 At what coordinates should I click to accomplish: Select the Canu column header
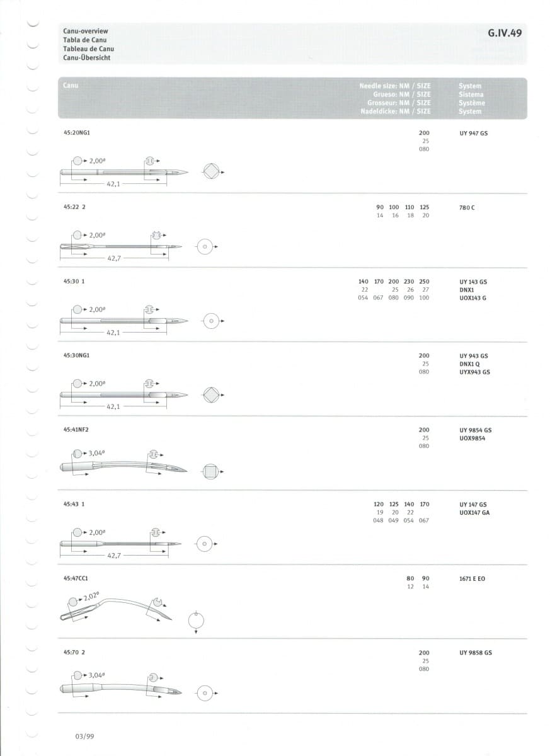pyautogui.click(x=71, y=86)
